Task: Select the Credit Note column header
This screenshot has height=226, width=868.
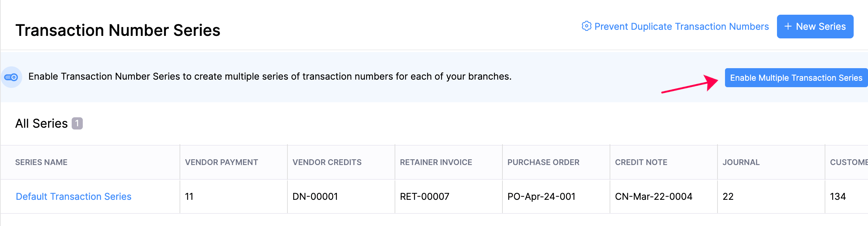Action: click(640, 162)
